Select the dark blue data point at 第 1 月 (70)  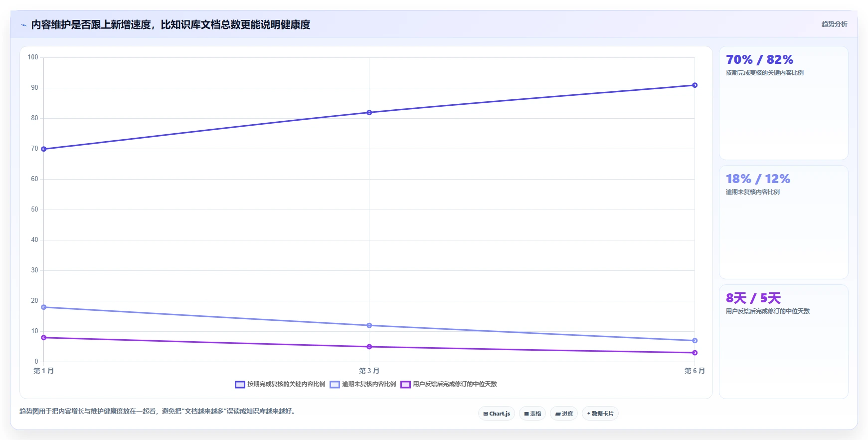tap(44, 149)
